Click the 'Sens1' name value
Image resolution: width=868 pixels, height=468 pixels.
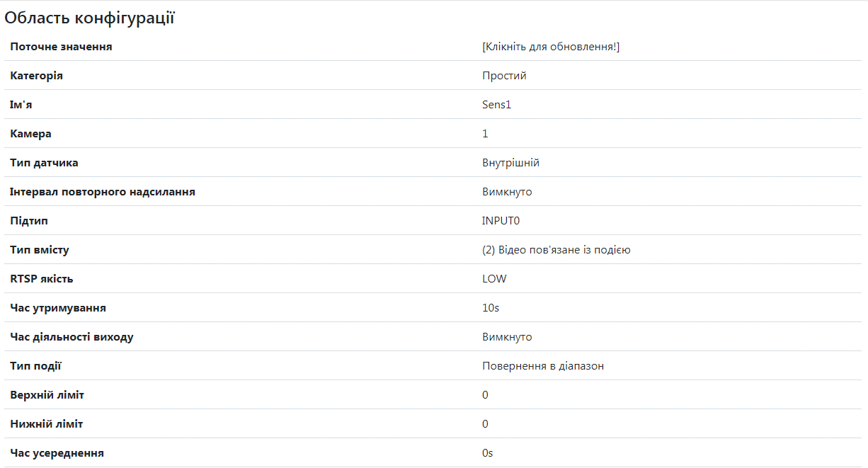pyautogui.click(x=496, y=105)
